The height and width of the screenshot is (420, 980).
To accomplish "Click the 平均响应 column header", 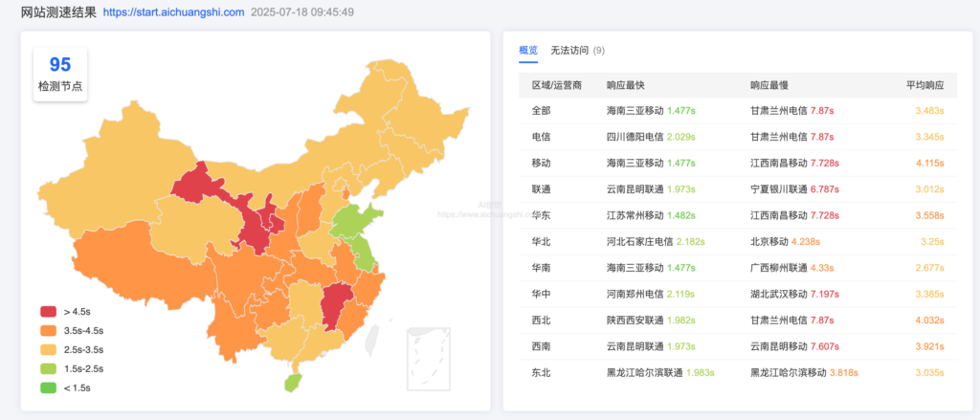I will pos(925,85).
